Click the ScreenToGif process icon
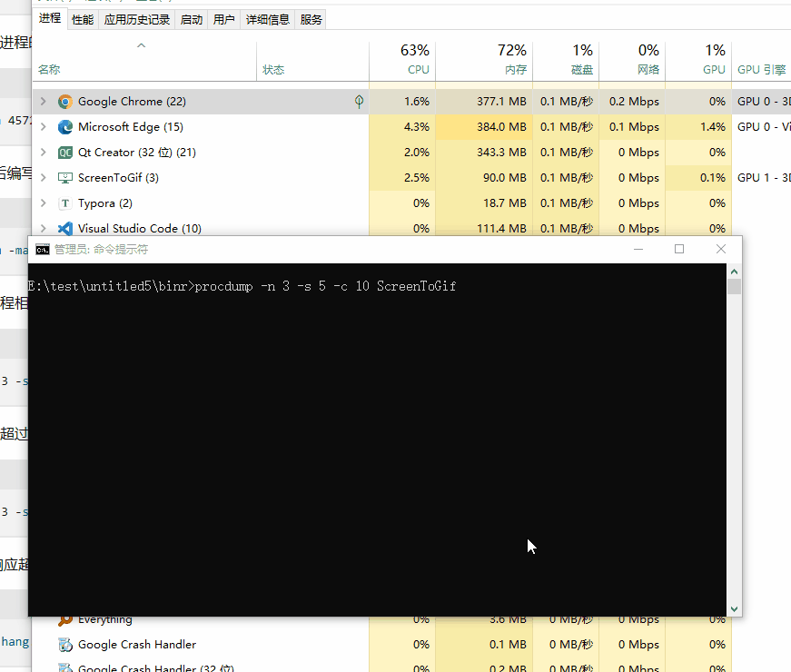This screenshot has height=672, width=791. (x=65, y=178)
